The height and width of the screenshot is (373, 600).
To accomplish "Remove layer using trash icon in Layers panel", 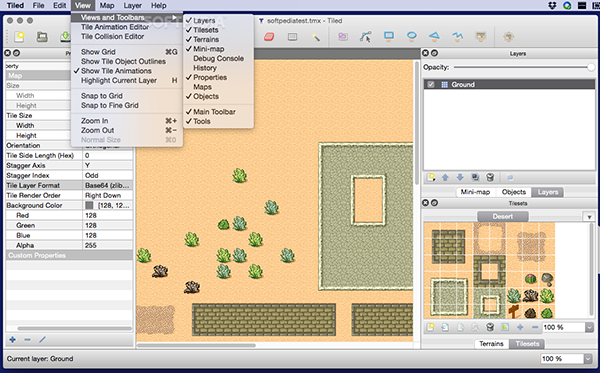I will click(490, 178).
